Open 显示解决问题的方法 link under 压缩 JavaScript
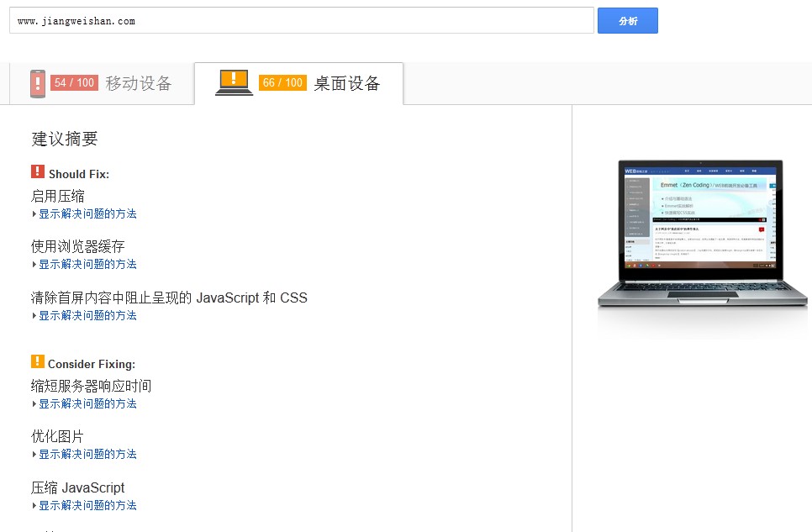 pyautogui.click(x=87, y=505)
